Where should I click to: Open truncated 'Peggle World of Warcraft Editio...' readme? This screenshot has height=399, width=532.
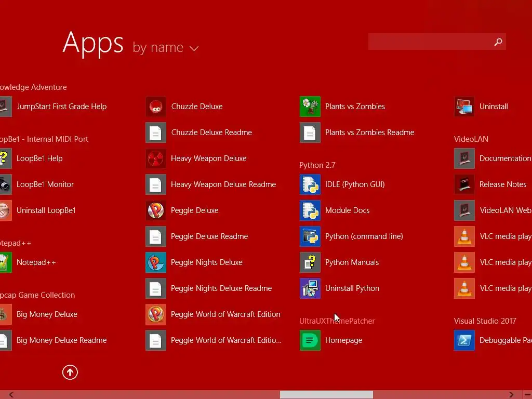214,340
